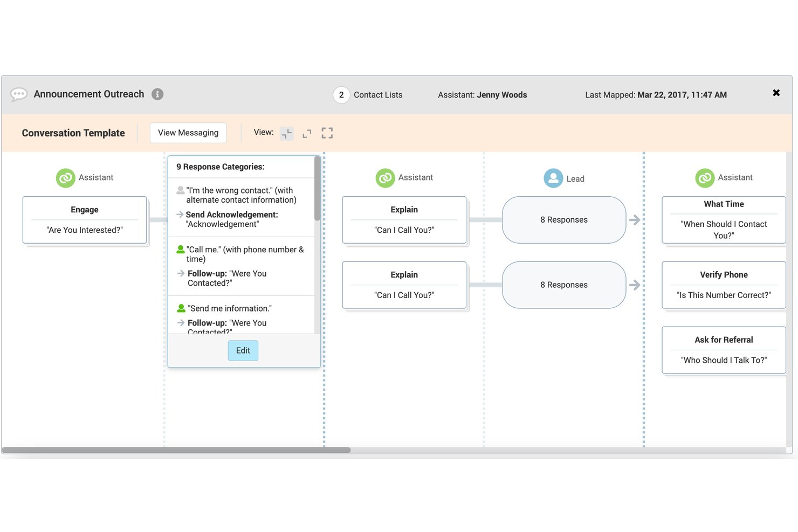Open the info icon next to Announcement Outreach
The image size is (798, 532).
click(157, 94)
